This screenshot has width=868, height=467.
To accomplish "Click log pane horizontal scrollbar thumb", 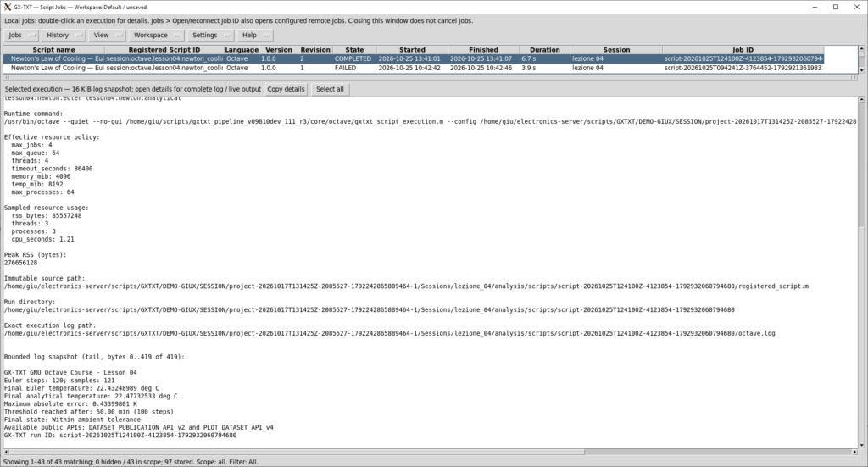I will point(297,452).
